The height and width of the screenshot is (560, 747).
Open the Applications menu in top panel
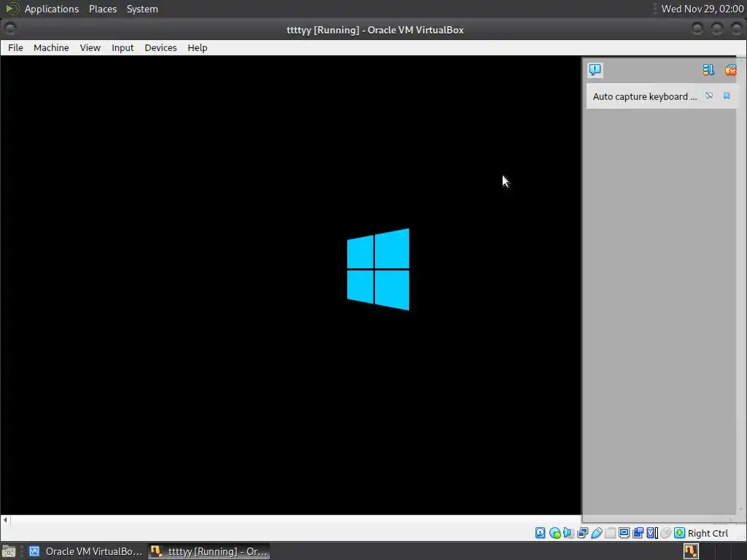(x=52, y=9)
